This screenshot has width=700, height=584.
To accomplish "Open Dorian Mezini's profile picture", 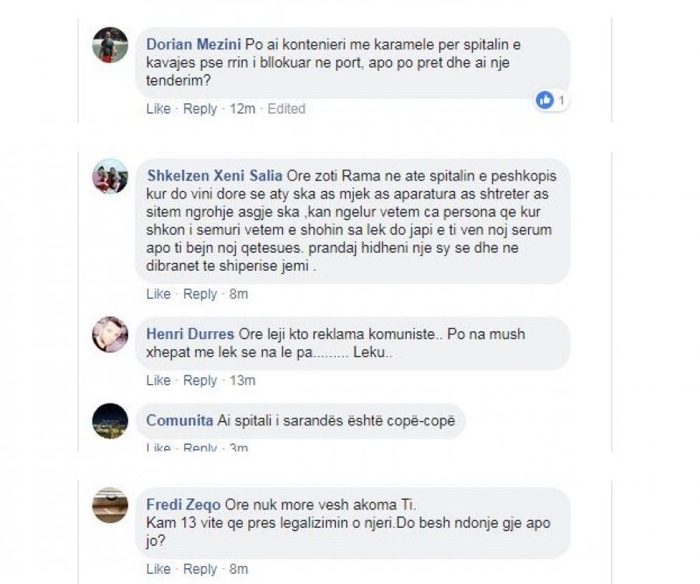I will tap(110, 45).
